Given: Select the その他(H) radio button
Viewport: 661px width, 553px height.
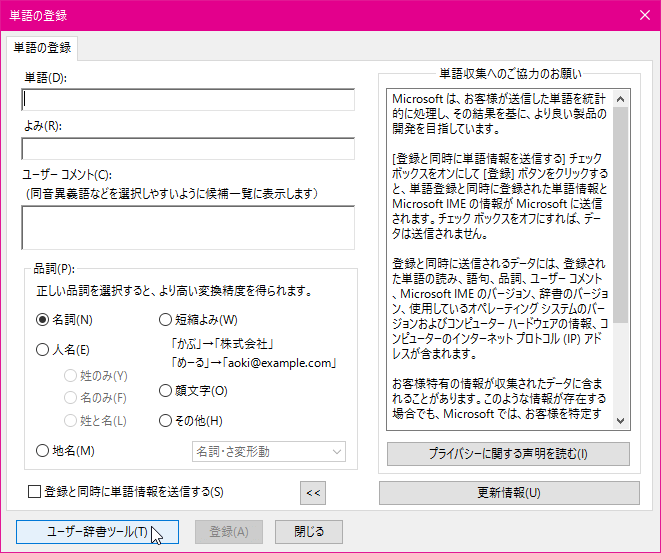Looking at the screenshot, I should click(x=165, y=421).
